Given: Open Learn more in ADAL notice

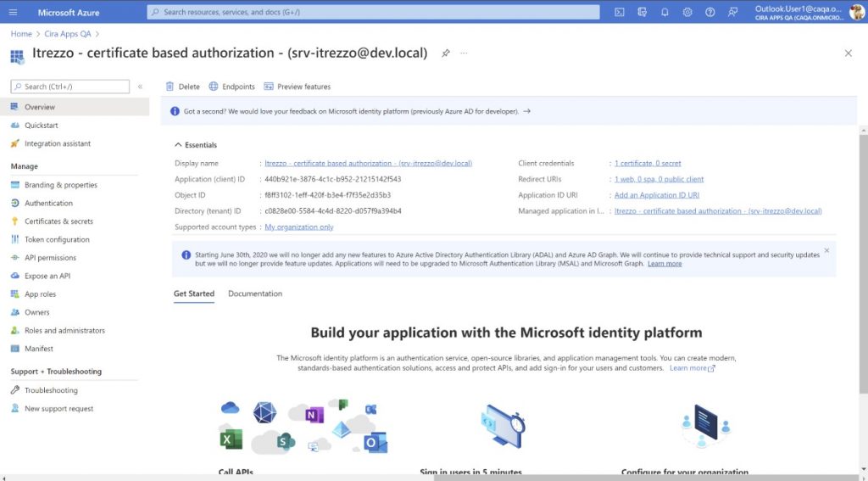Looking at the screenshot, I should click(x=665, y=264).
